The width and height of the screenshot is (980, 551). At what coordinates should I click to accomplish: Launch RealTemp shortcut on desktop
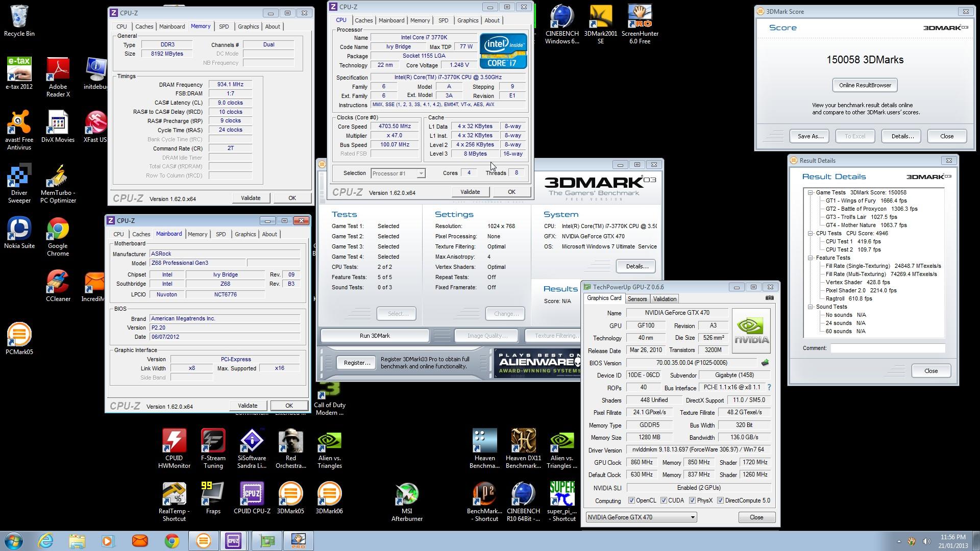(174, 502)
